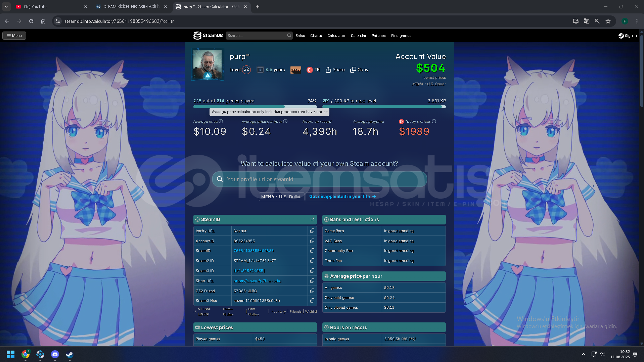The height and width of the screenshot is (362, 644).
Task: Open the Sales menu item
Action: coord(300,36)
